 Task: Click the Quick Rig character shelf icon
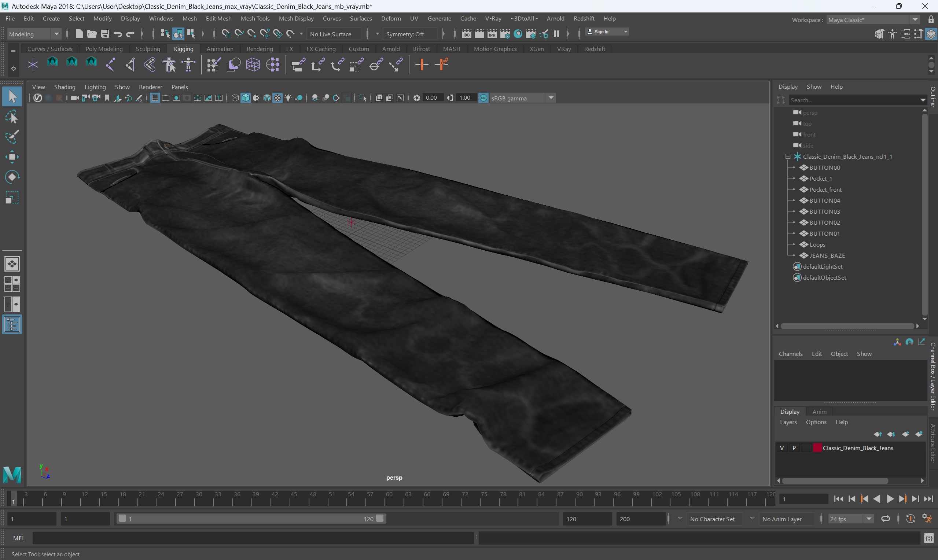tap(169, 65)
